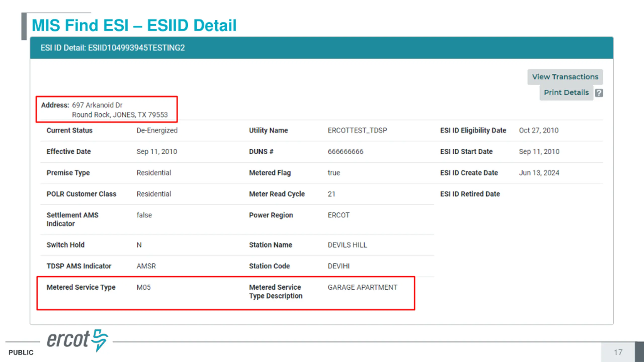Viewport: 644px width, 362px height.
Task: Select the DUNS # value 666666666
Action: (345, 152)
